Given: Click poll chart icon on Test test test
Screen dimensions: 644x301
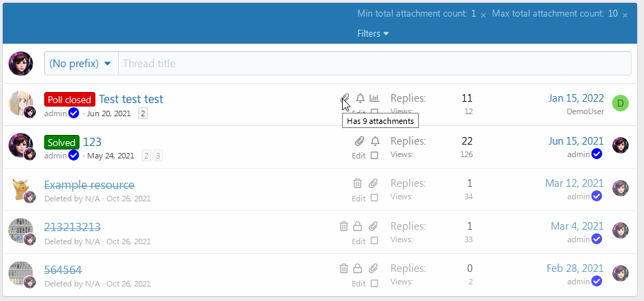Looking at the screenshot, I should [x=375, y=98].
